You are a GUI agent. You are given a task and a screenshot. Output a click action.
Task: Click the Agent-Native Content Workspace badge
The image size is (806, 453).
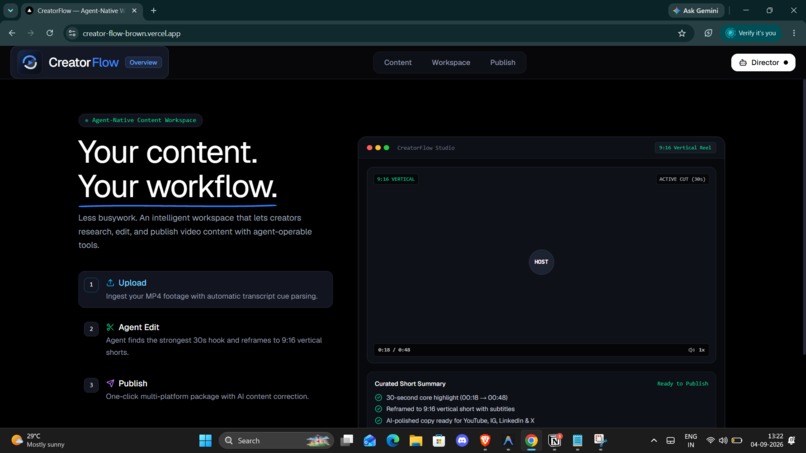pos(140,120)
